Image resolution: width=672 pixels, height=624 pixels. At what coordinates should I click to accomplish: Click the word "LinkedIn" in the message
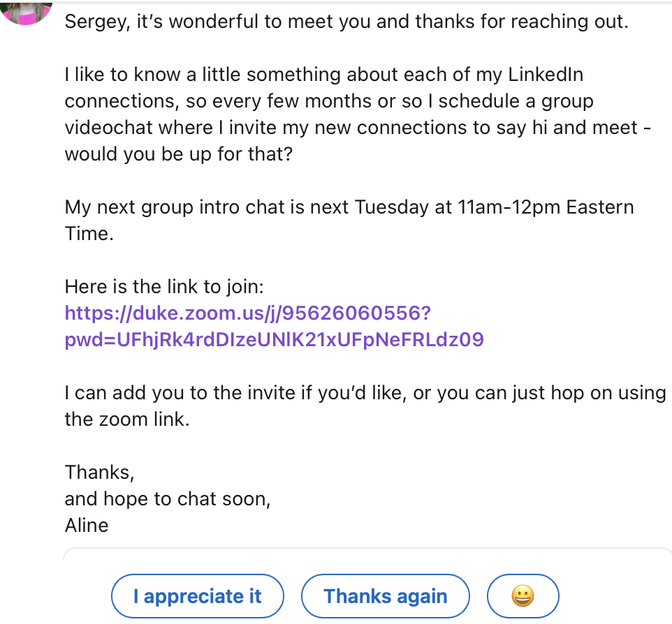(x=546, y=75)
